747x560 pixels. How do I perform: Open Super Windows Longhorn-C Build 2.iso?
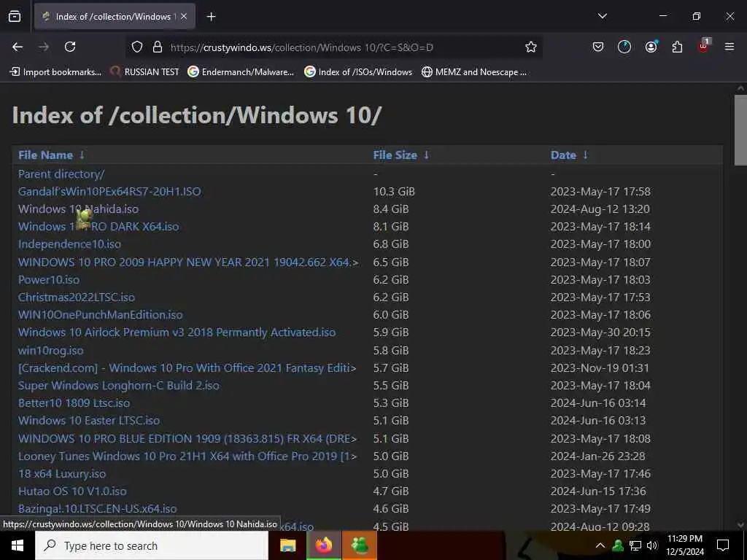click(x=119, y=386)
